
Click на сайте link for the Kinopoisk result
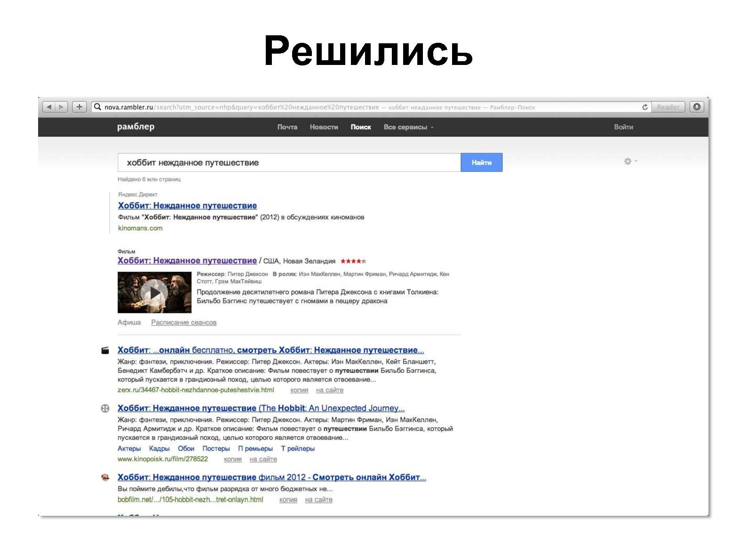pyautogui.click(x=263, y=459)
